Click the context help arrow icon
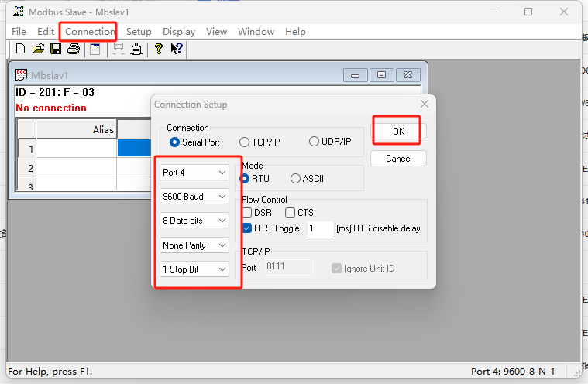Image resolution: width=588 pixels, height=384 pixels. (177, 49)
